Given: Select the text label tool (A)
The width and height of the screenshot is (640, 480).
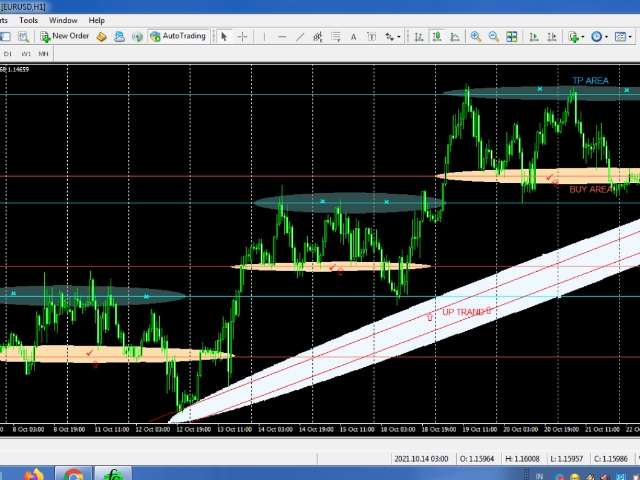Looking at the screenshot, I should tap(353, 36).
